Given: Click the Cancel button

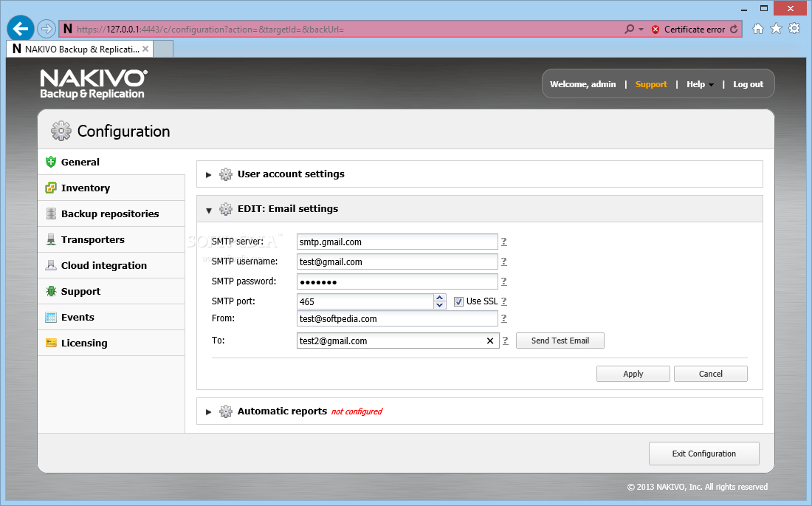Looking at the screenshot, I should pos(710,374).
